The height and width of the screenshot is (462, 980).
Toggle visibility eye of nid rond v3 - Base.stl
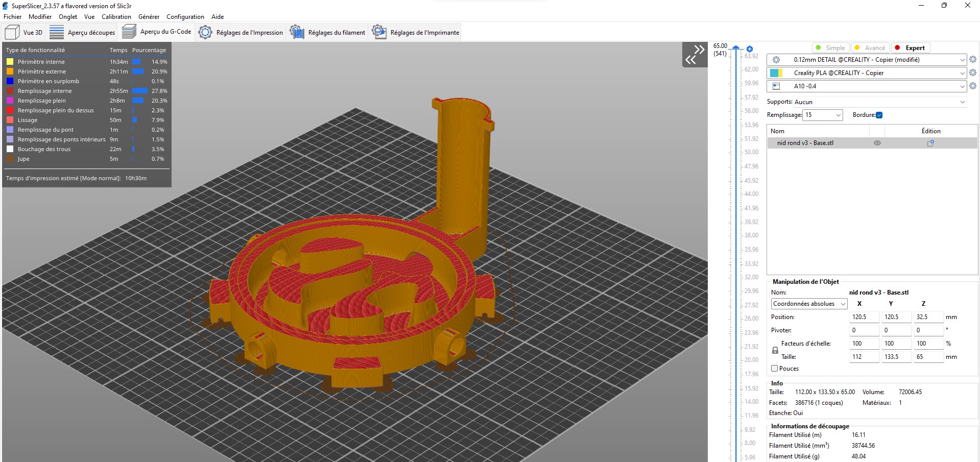click(877, 143)
